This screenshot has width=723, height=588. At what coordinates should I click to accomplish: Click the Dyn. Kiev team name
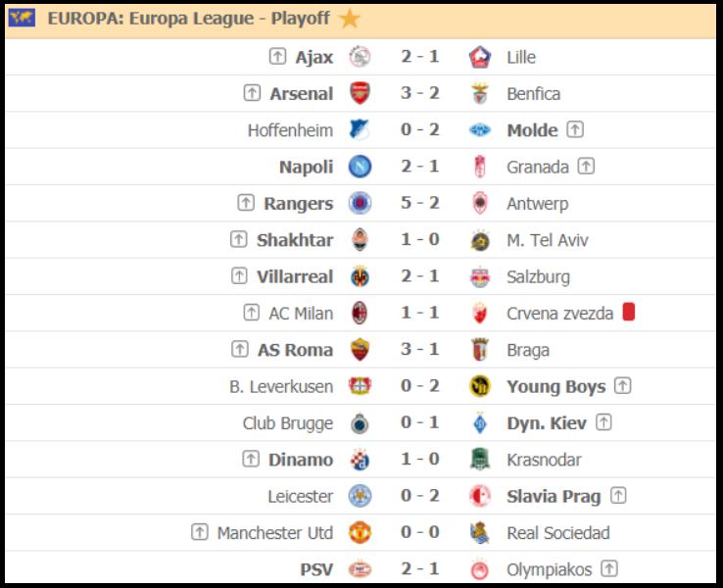coord(547,423)
